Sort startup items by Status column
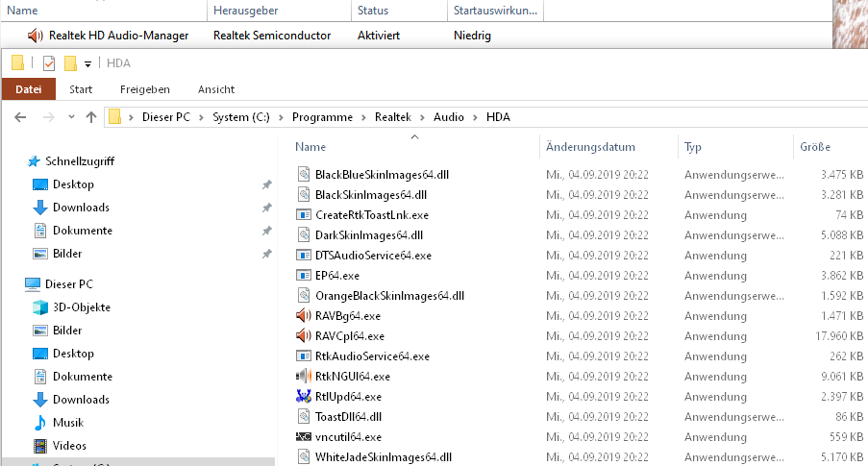Viewport: 868px width, 466px height. coord(373,11)
